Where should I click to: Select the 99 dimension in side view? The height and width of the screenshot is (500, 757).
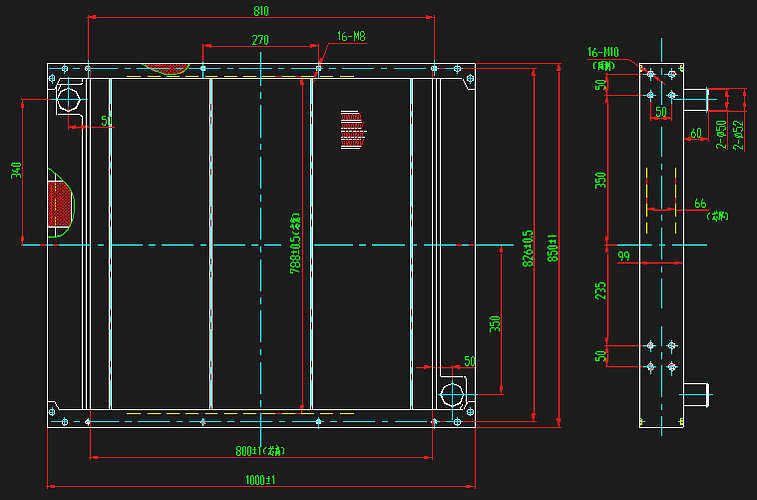[x=623, y=257]
